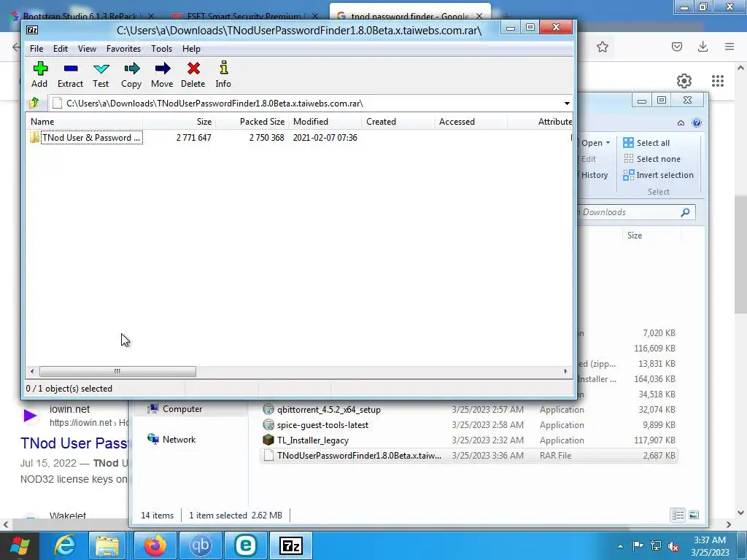Select the TNod User & Password folder
Screen dimensions: 747x560
click(x=87, y=138)
